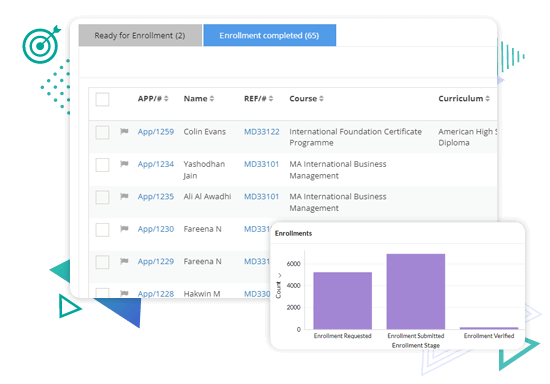
Task: Click the name Hakwin M
Action: [x=202, y=294]
